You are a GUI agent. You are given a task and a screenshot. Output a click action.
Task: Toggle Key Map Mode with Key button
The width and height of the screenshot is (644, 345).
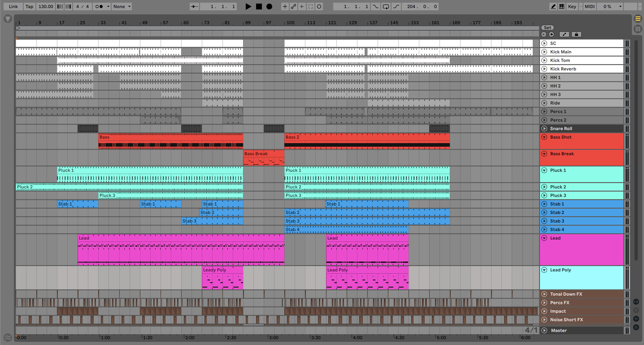coord(572,7)
